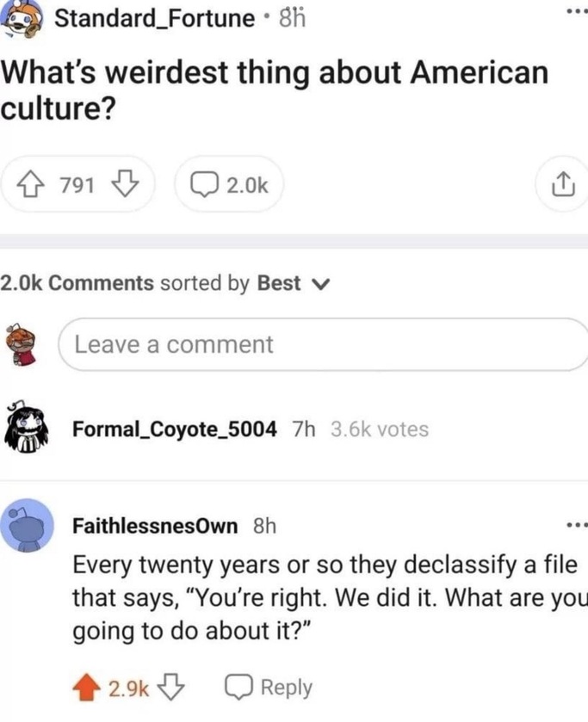Open FaithlessnesOwn comment's three-dot menu
This screenshot has width=588, height=722.
[578, 524]
